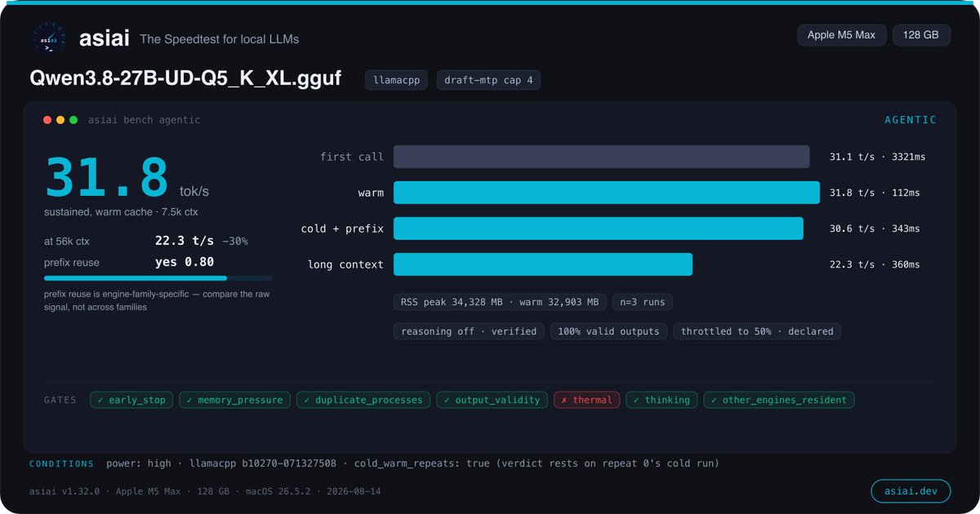Click the asiai bench agentic title

click(x=144, y=120)
